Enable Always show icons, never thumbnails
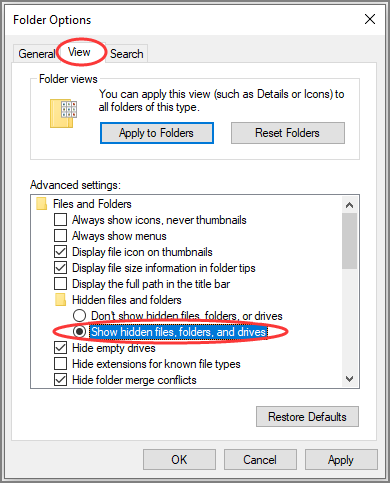 (60, 220)
